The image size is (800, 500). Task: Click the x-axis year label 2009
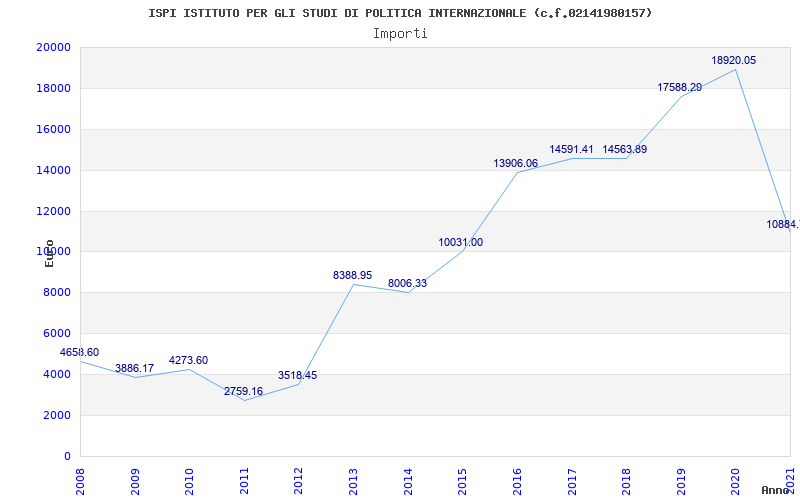135,481
